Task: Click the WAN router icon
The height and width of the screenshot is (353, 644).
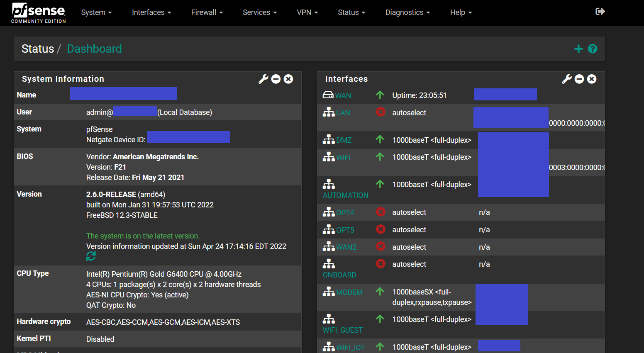Action: point(328,95)
